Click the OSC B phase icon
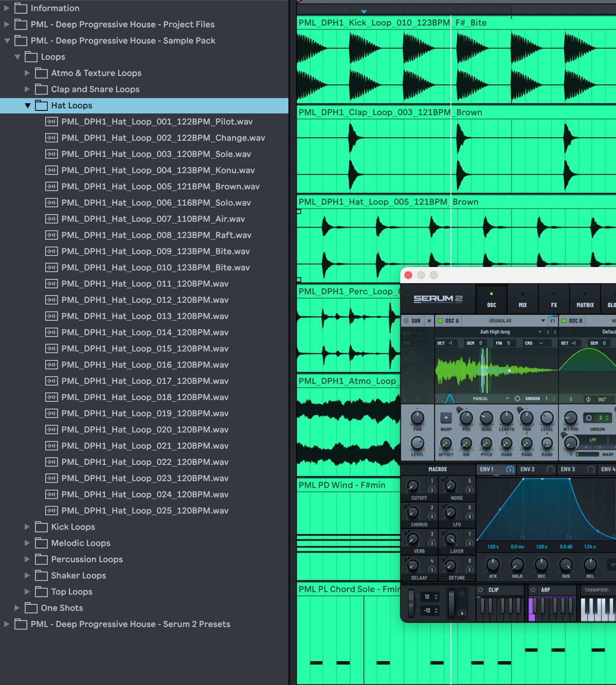The height and width of the screenshot is (685, 616). (588, 399)
